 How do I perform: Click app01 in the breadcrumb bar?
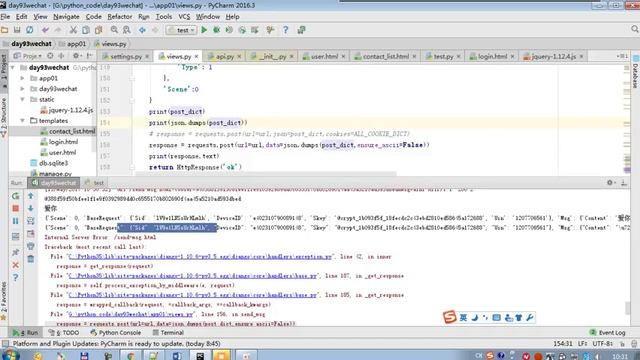[x=72, y=44]
